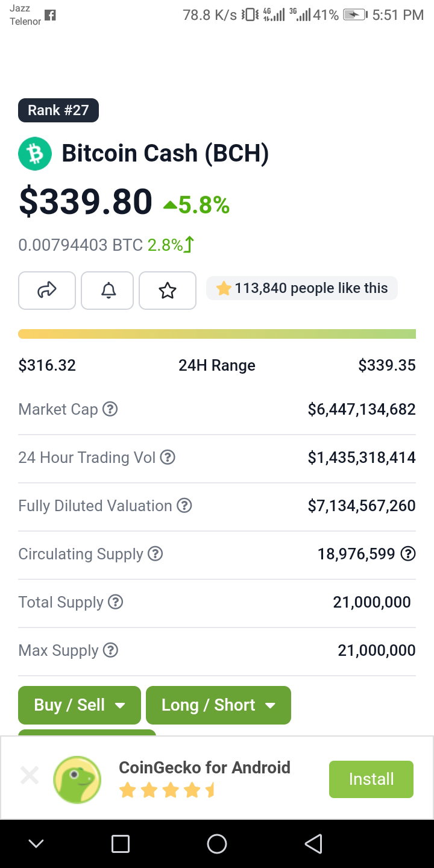Open 24 Hour Trading Vol info icon

click(x=168, y=458)
